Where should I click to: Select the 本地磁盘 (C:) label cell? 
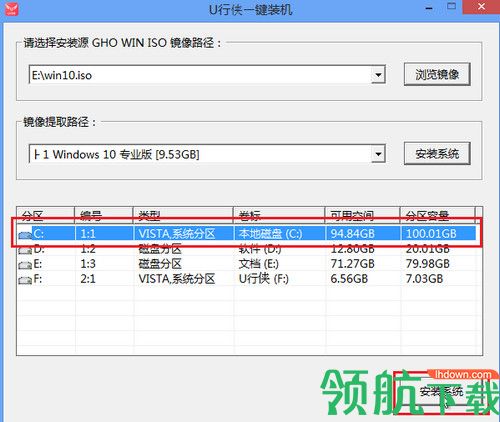[x=270, y=234]
